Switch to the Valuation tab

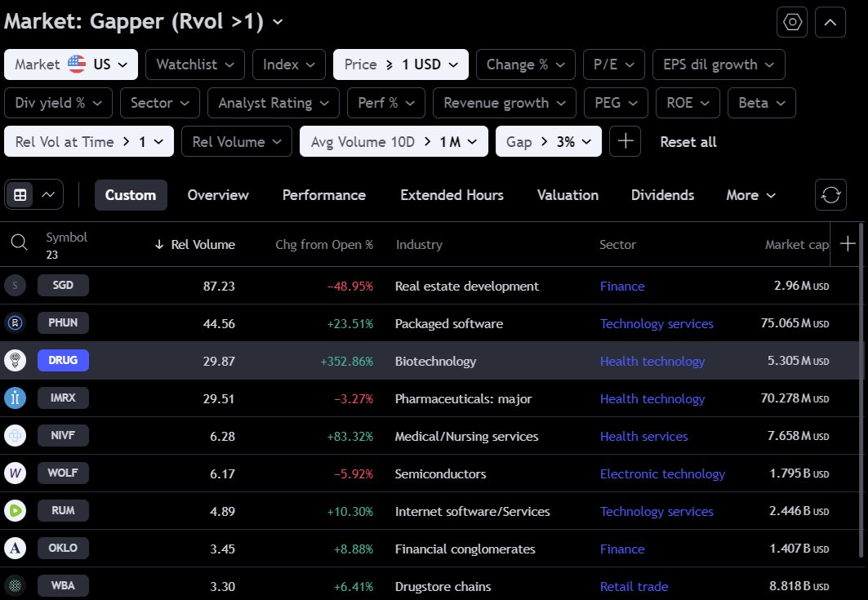[x=568, y=195]
